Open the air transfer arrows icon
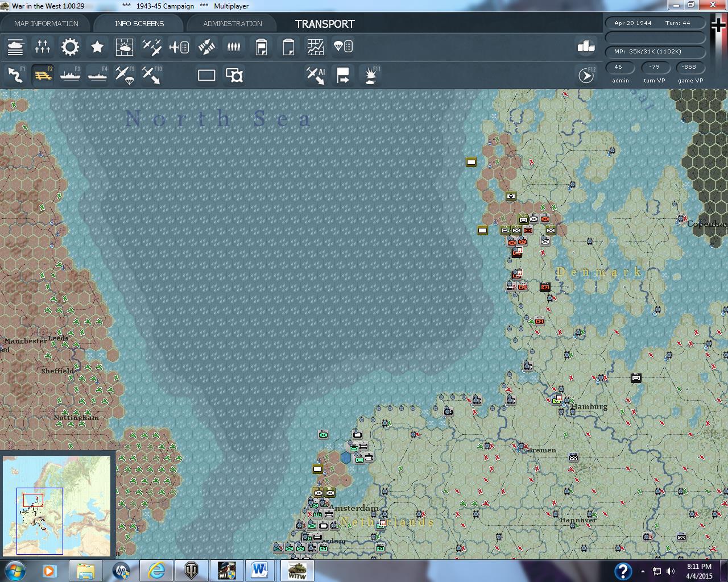The image size is (728, 582). [206, 47]
